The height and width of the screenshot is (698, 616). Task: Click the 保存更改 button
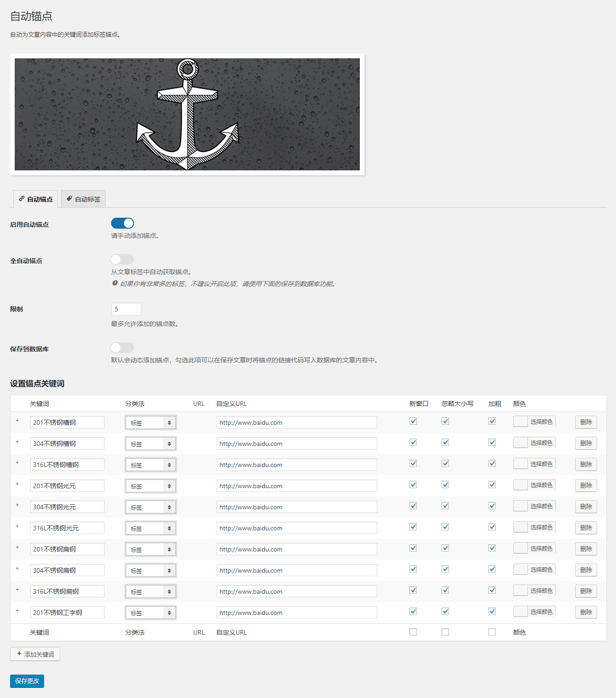[x=27, y=681]
